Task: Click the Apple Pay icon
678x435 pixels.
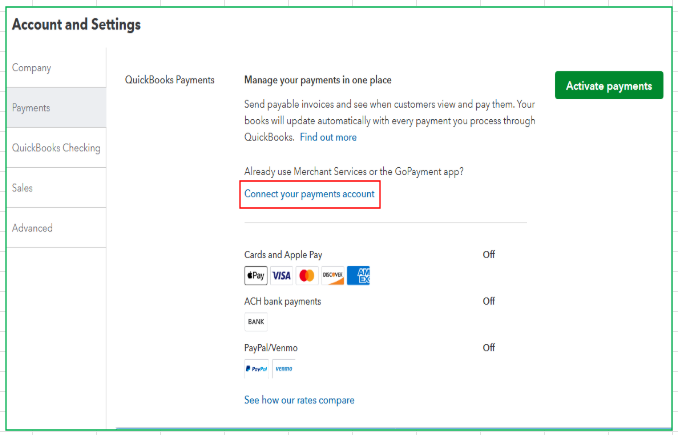Action: pyautogui.click(x=256, y=276)
